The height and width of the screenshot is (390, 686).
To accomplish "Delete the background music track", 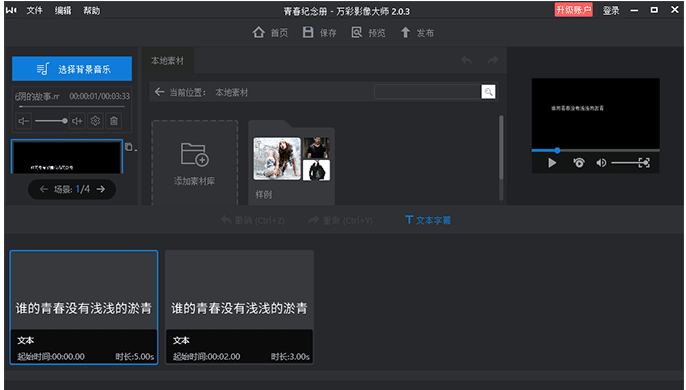I will (x=114, y=121).
